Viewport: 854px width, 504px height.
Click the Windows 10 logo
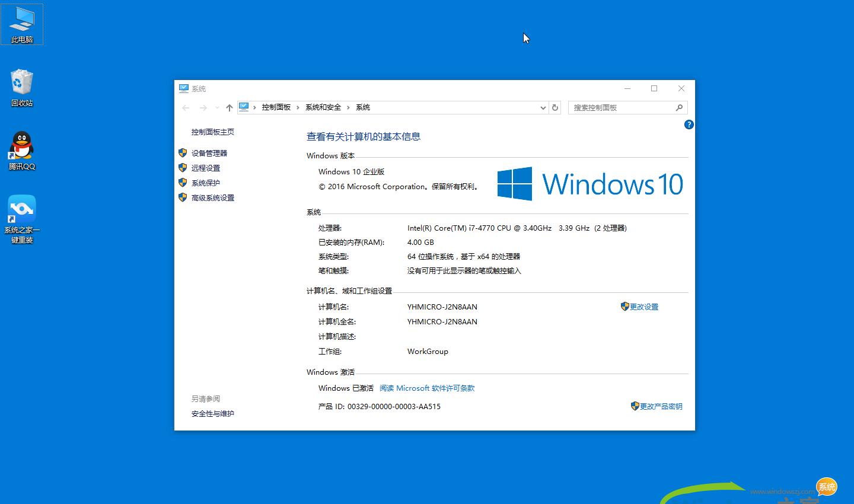click(x=590, y=183)
